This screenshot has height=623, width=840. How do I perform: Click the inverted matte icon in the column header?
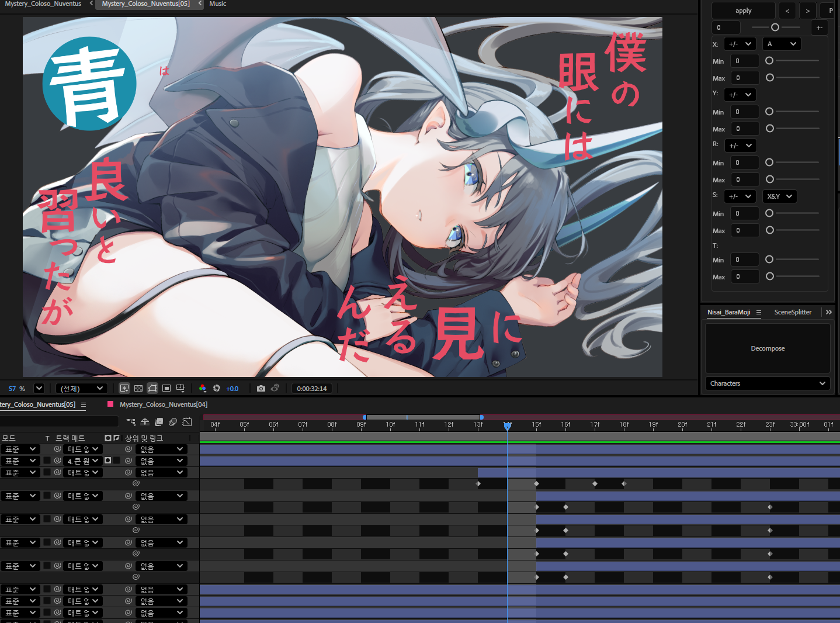116,438
